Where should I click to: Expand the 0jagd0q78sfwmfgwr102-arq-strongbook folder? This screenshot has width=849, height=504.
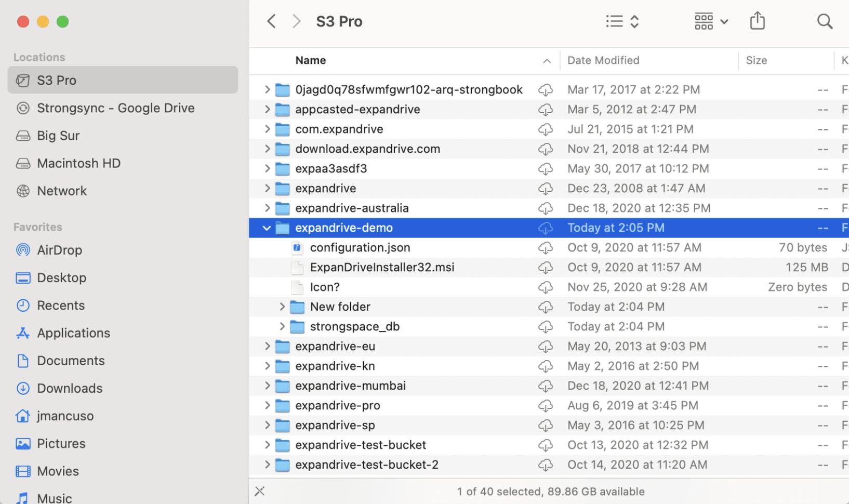pyautogui.click(x=267, y=89)
